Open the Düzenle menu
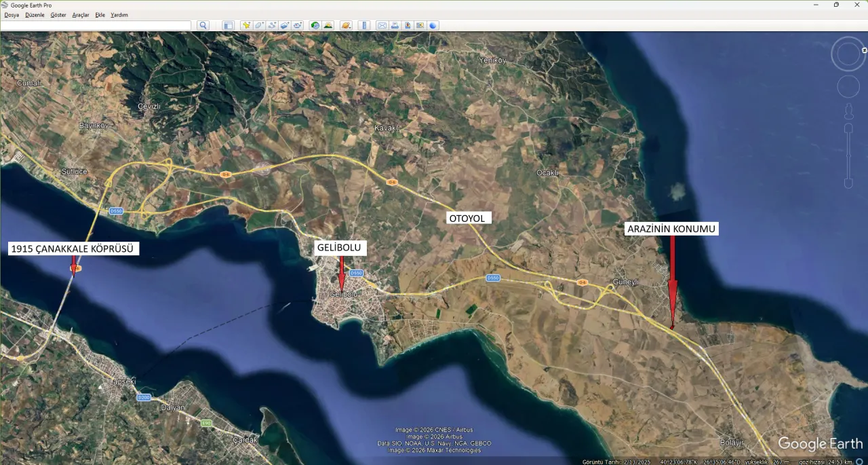The image size is (868, 465). coord(35,15)
